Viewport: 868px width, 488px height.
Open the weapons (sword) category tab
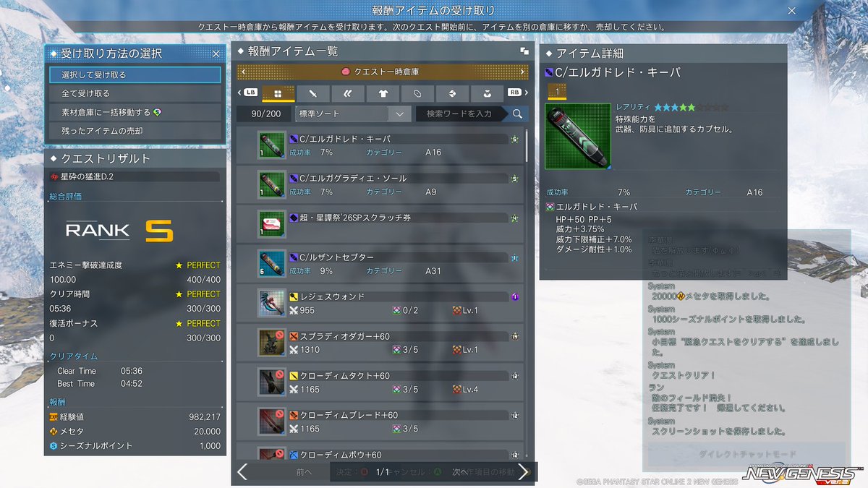(x=313, y=93)
